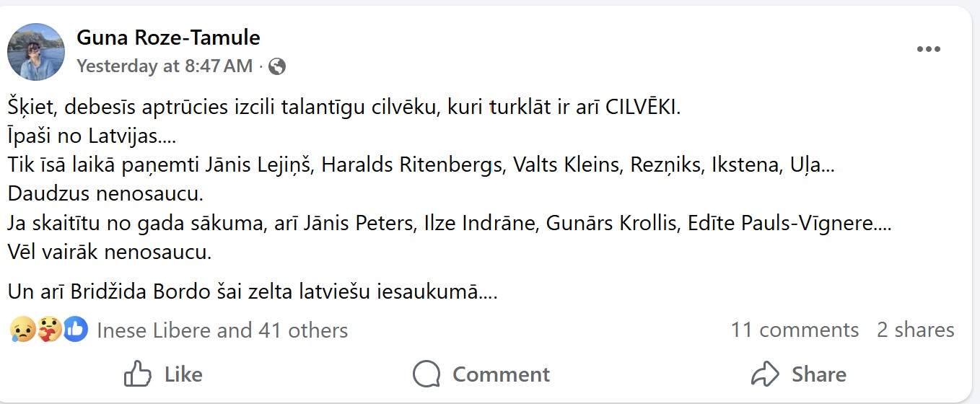Click the curved share arrow icon
The width and height of the screenshot is (980, 404).
[766, 374]
